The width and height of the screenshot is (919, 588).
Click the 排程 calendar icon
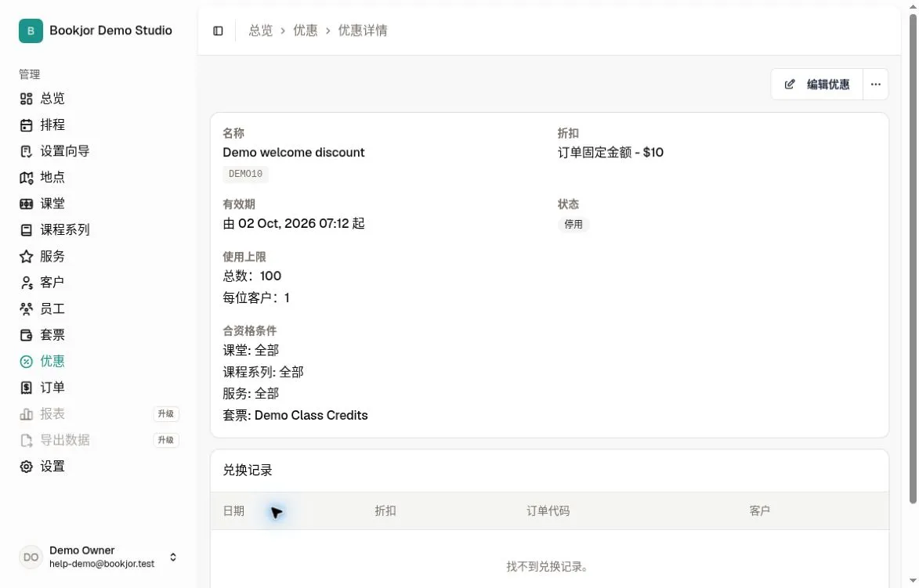coord(27,125)
